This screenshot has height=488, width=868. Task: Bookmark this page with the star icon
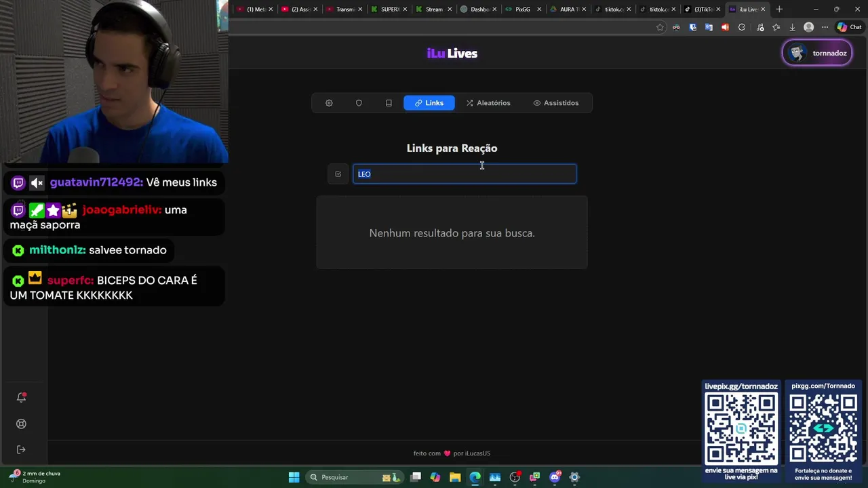pyautogui.click(x=660, y=27)
